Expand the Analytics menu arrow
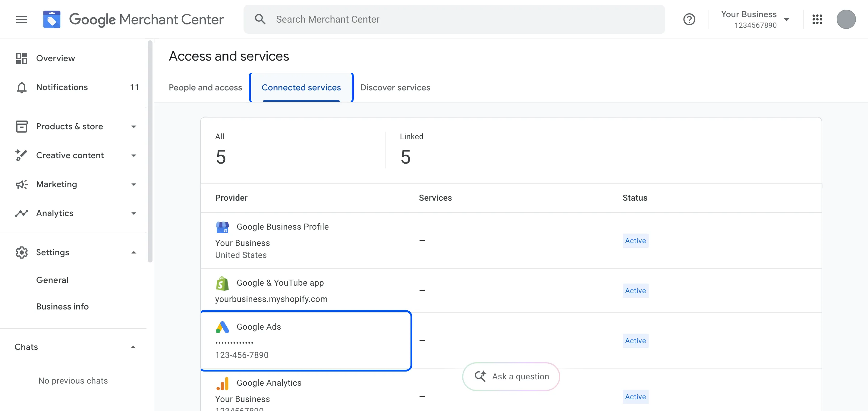 point(134,214)
